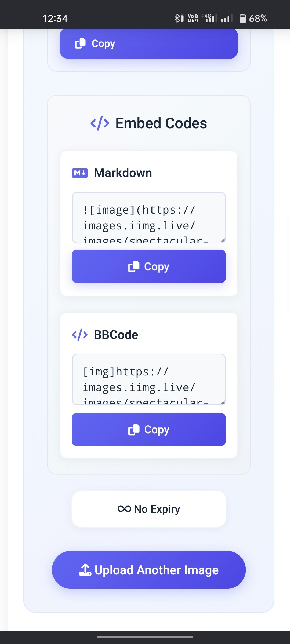This screenshot has height=644, width=290.
Task: Select the Markdown format icon
Action: tap(80, 173)
